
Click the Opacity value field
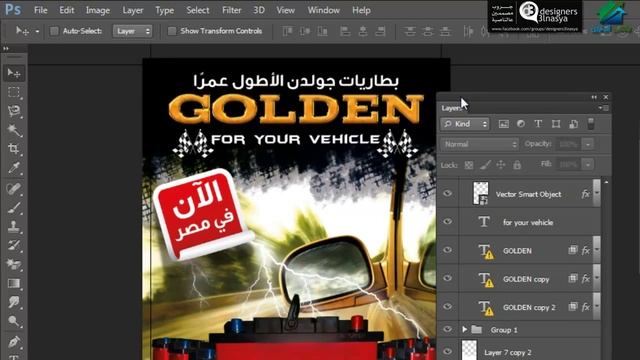pyautogui.click(x=569, y=144)
